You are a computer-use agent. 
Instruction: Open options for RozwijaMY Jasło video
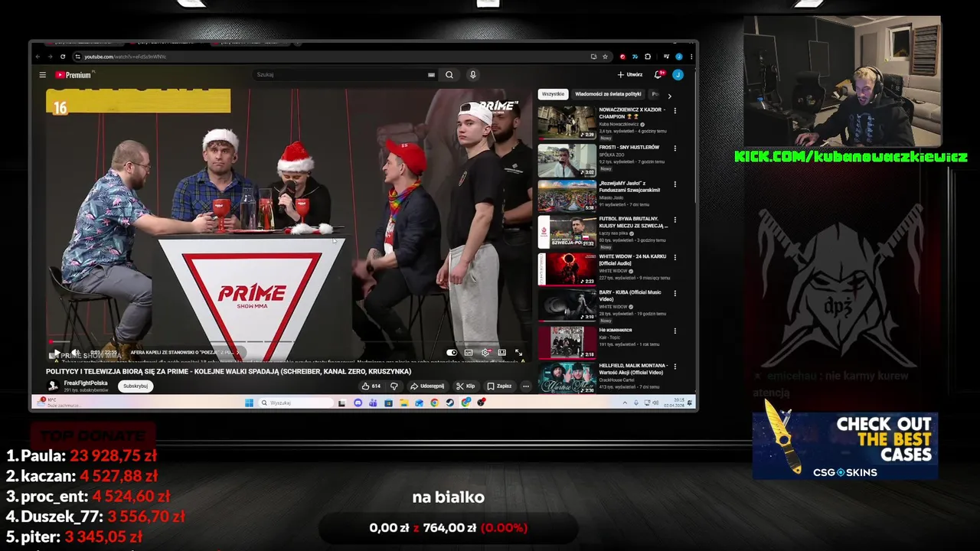(x=675, y=184)
